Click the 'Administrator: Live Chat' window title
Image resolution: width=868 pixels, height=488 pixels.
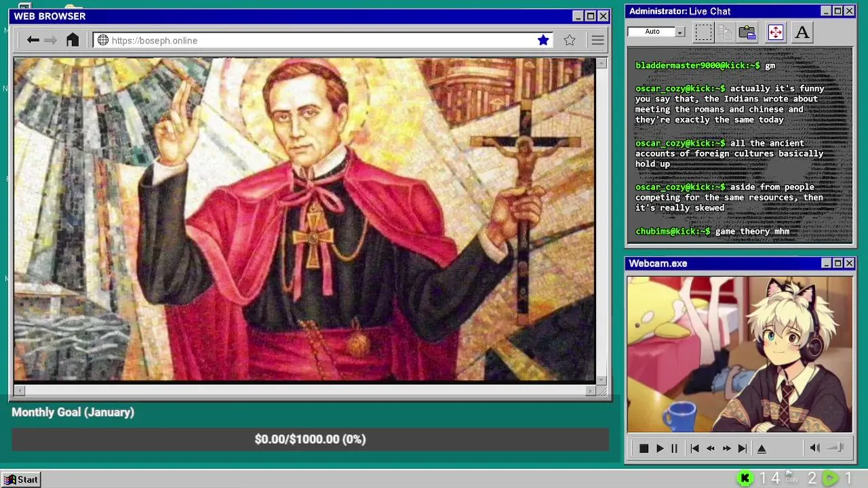[679, 11]
